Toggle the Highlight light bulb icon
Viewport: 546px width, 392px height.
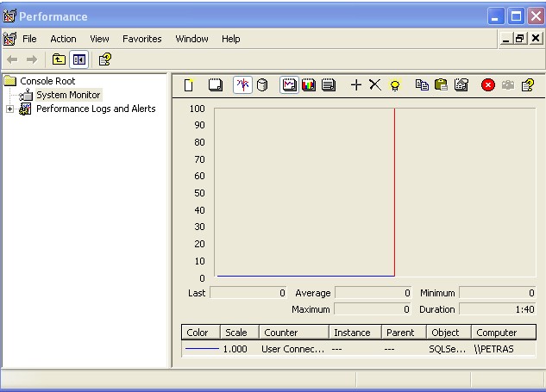point(395,85)
